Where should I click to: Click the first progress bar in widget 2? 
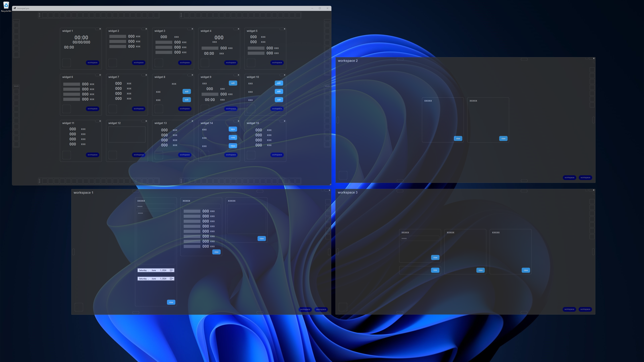coord(118,37)
